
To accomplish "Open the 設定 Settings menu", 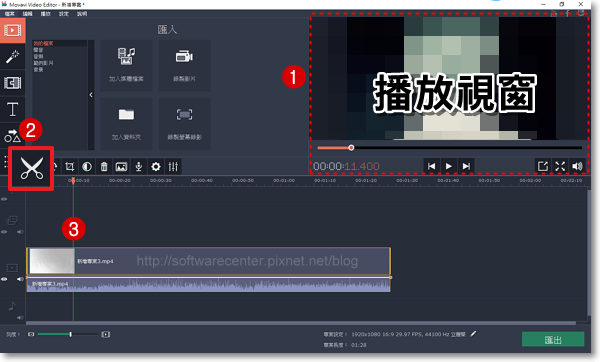I will (64, 14).
